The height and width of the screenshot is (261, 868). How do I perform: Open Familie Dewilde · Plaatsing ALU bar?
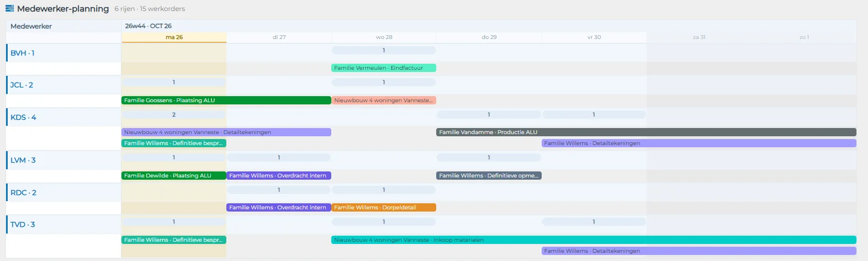tap(174, 176)
